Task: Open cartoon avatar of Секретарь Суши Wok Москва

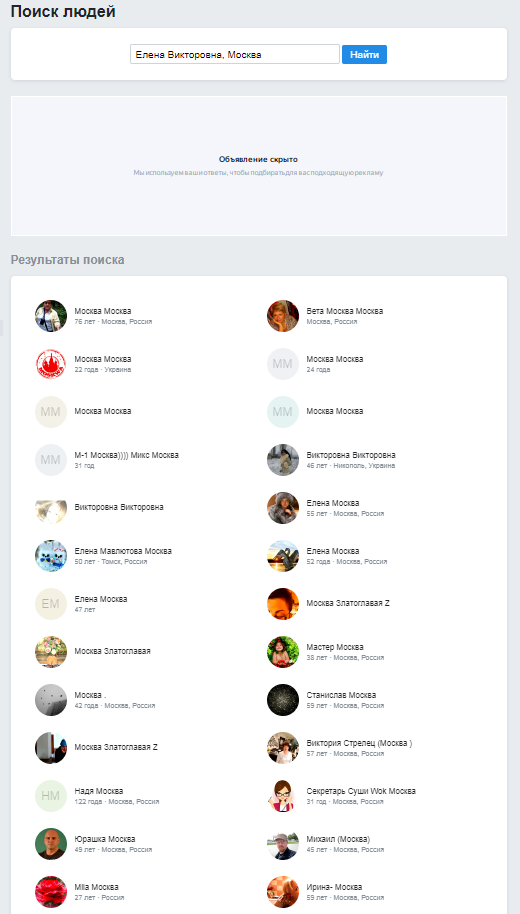Action: coord(283,796)
